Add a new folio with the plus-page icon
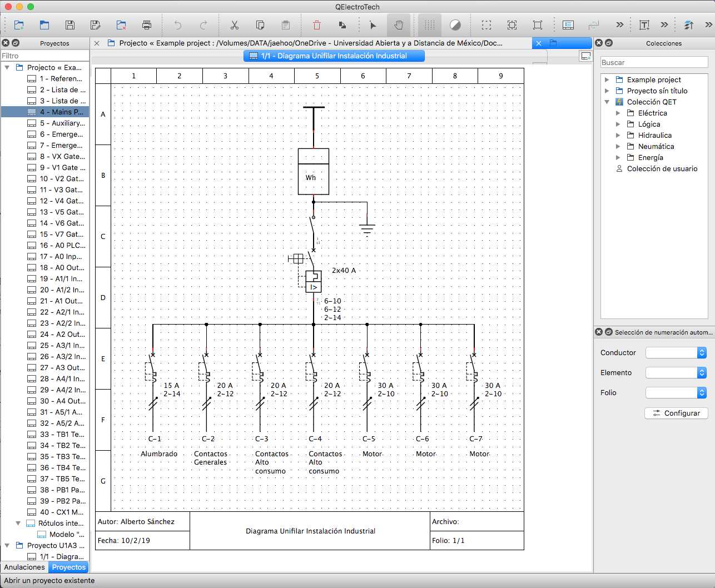This screenshot has height=588, width=715. click(585, 56)
